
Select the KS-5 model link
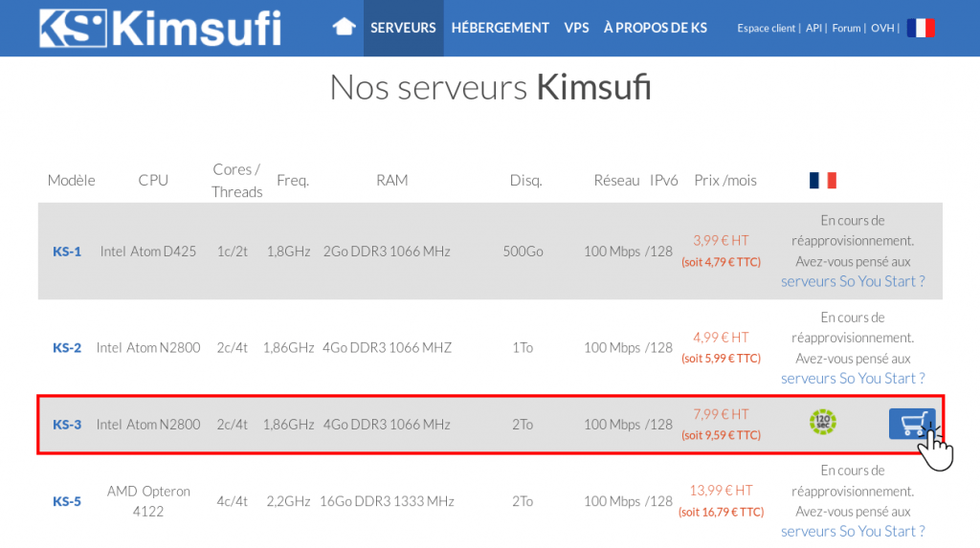pos(67,502)
